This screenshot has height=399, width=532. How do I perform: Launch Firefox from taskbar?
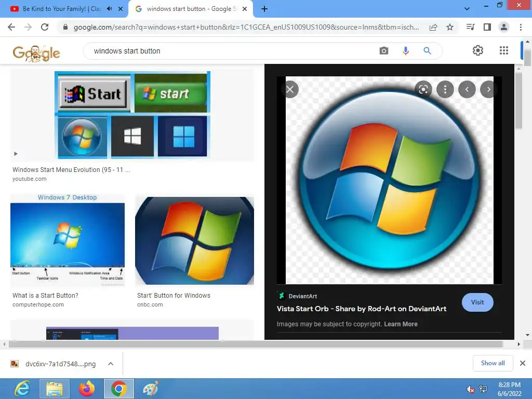[x=87, y=389]
